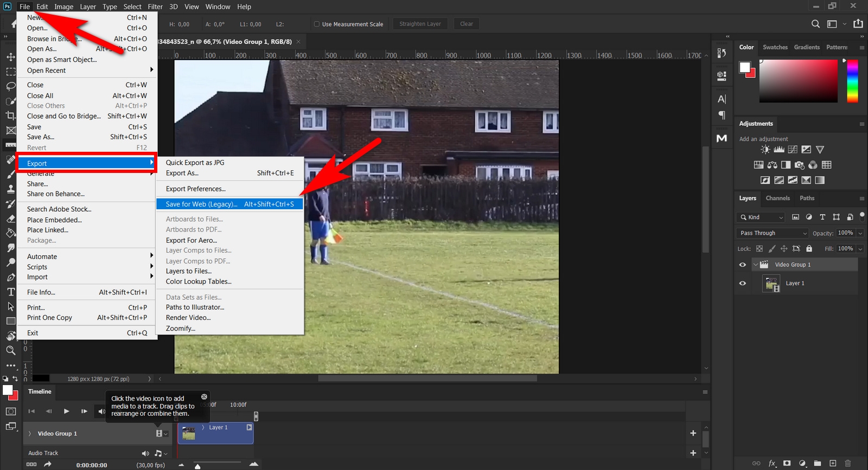
Task: Click the lock all layer icon
Action: tap(809, 249)
